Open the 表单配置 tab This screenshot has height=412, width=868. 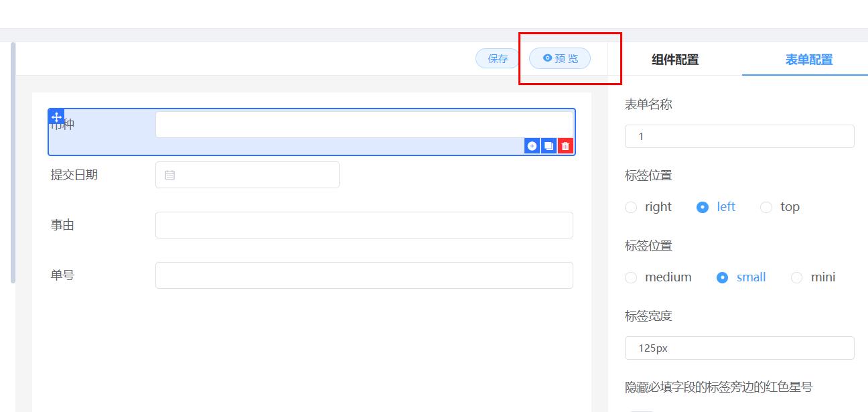click(x=809, y=60)
